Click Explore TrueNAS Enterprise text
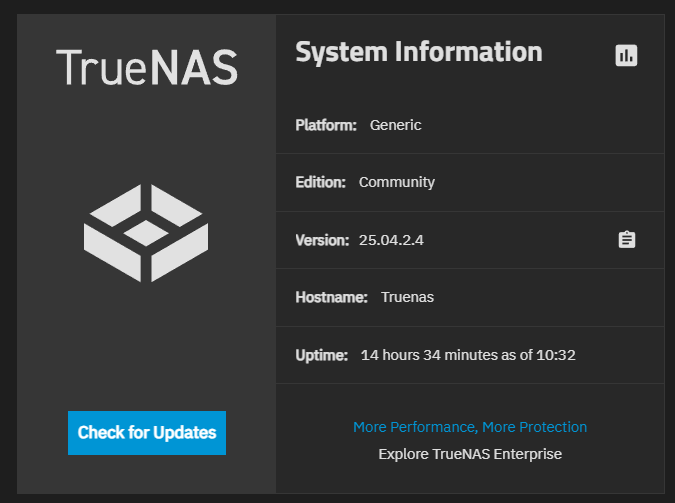675x503 pixels. pos(470,454)
